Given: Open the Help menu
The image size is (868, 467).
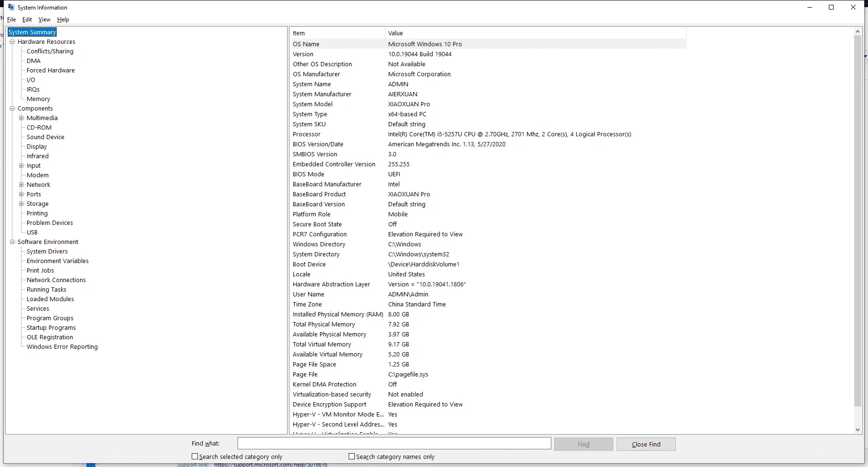Looking at the screenshot, I should point(63,20).
